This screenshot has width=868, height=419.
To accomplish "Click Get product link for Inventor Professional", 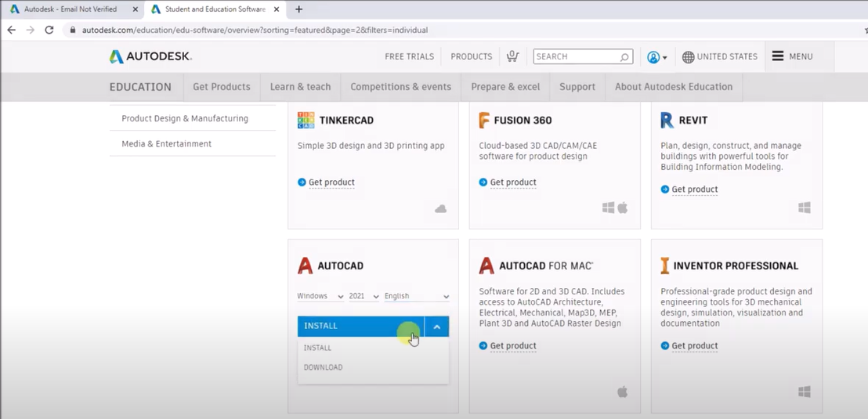I will tap(695, 346).
